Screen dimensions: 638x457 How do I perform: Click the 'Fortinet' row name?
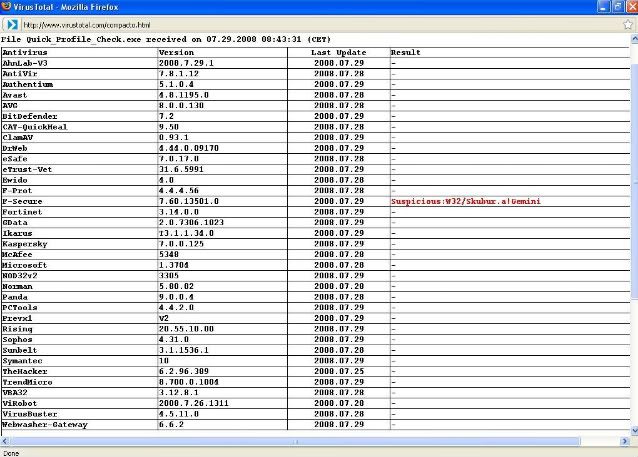click(22, 212)
